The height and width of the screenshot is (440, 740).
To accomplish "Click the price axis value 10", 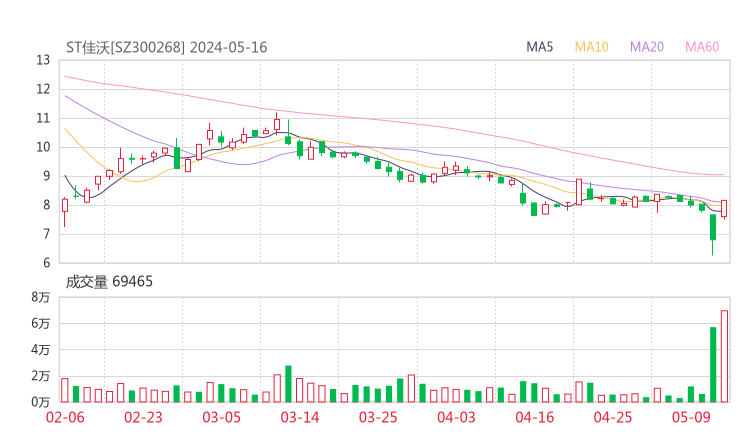I will pyautogui.click(x=43, y=147).
